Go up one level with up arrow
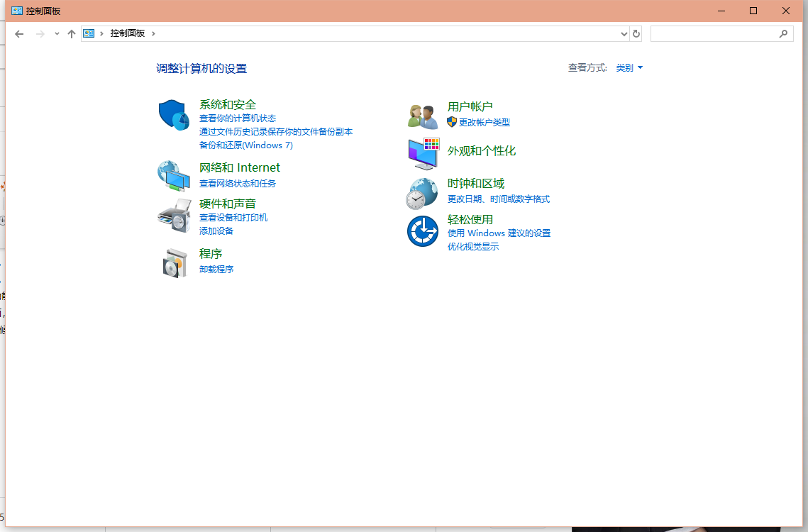808x532 pixels. pos(72,33)
